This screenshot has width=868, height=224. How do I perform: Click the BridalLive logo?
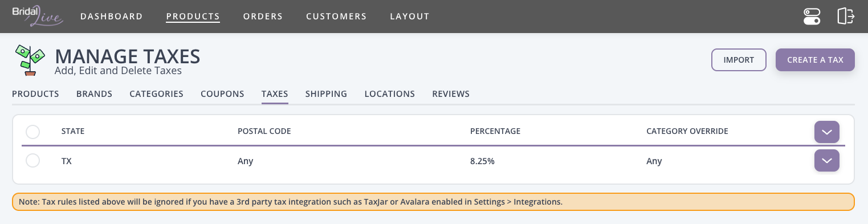[x=38, y=16]
